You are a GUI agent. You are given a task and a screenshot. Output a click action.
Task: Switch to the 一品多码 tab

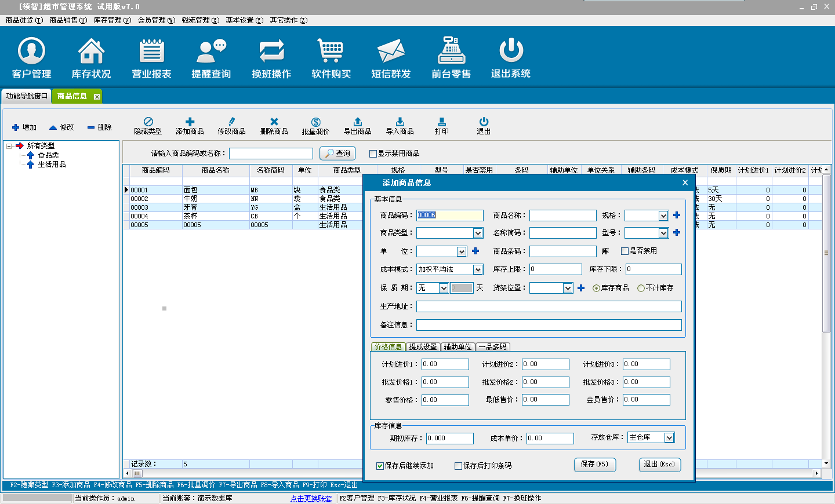point(493,347)
